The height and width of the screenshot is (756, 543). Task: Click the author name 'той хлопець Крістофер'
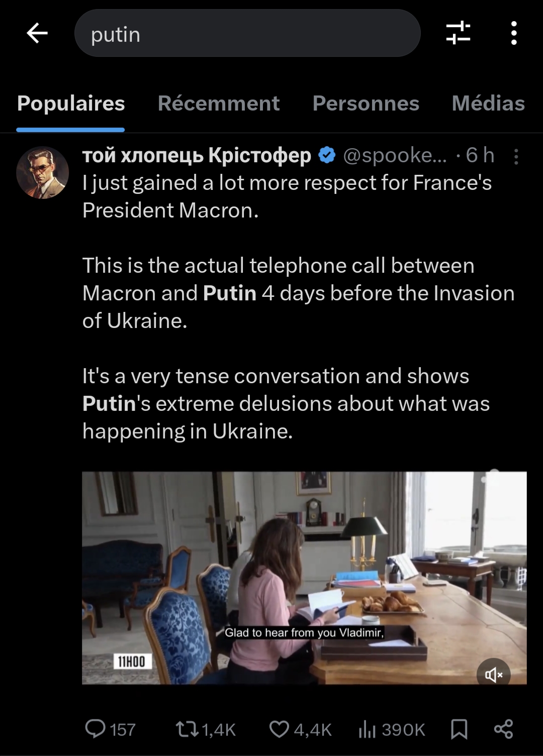[197, 156]
